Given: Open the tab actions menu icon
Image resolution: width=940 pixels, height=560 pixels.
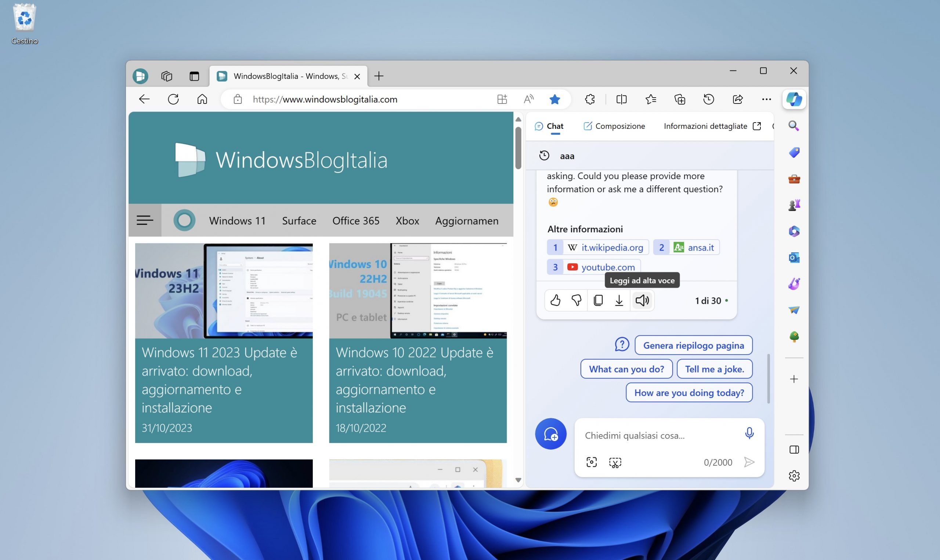Looking at the screenshot, I should coord(194,76).
